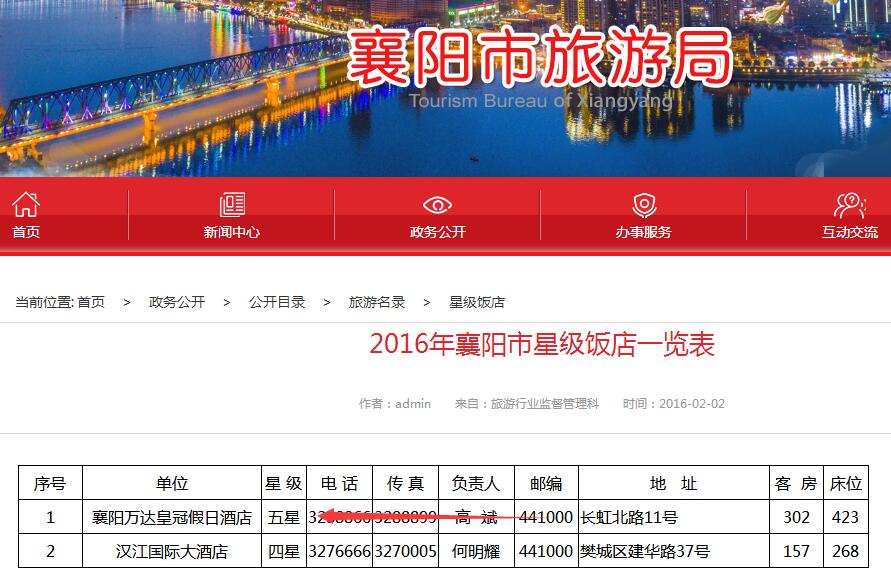Click the address 长虹北路11号

[x=629, y=517]
